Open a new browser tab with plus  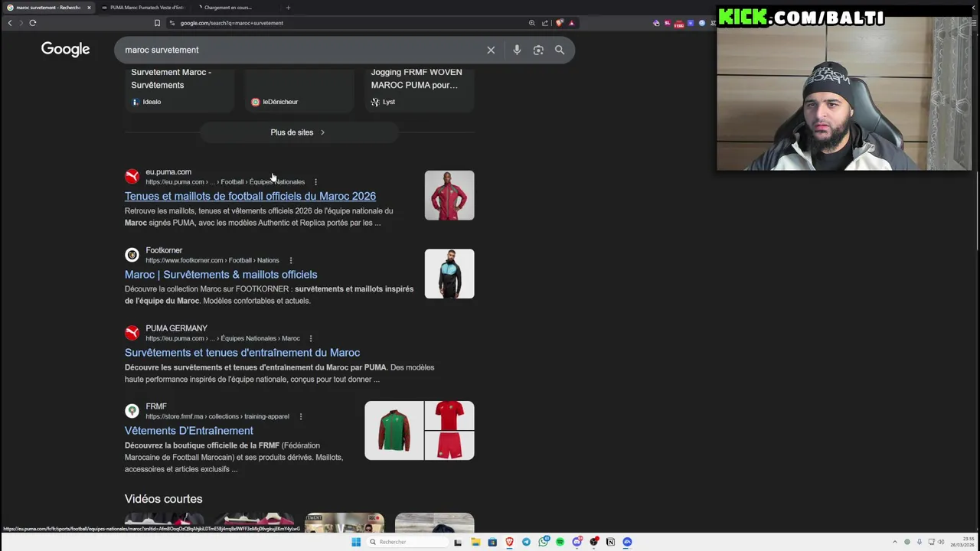288,8
